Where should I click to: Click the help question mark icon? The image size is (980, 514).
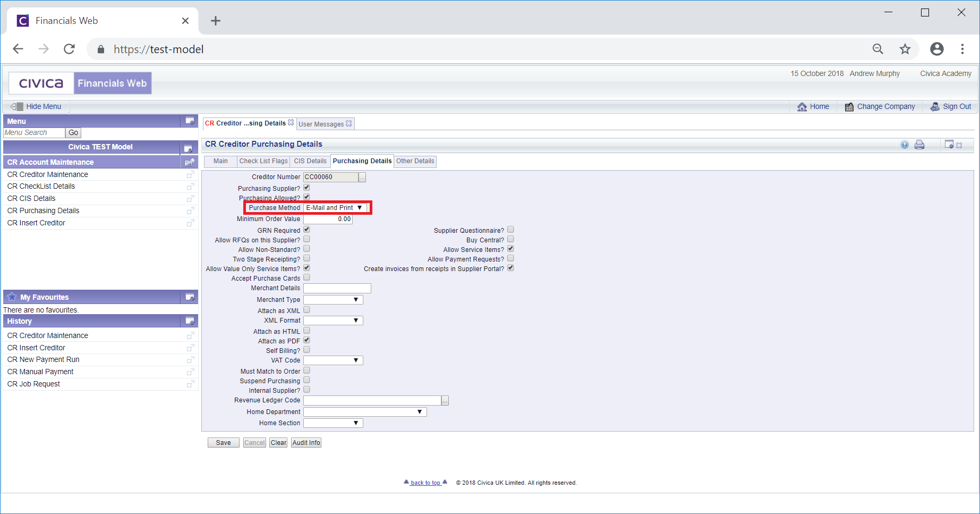coord(905,145)
